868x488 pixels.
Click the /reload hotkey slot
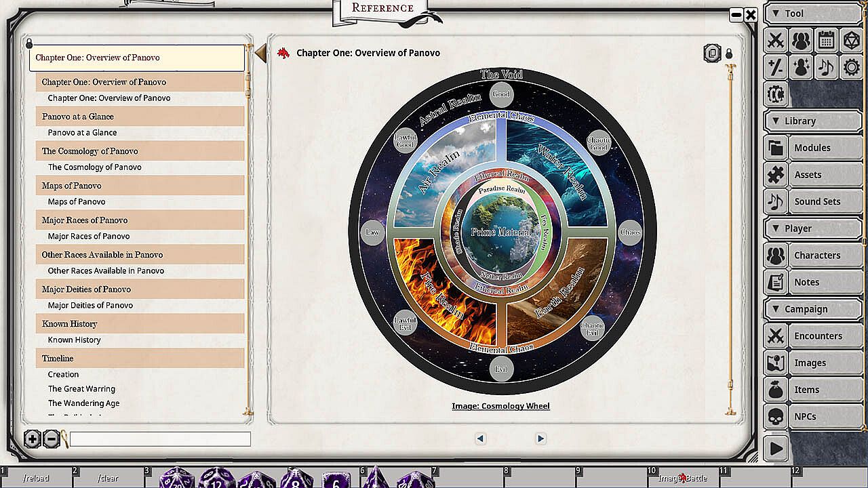point(36,478)
